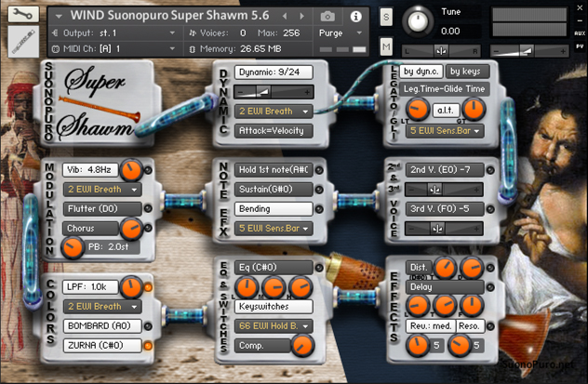Click the Reso. button
The height and width of the screenshot is (384, 588).
point(470,326)
